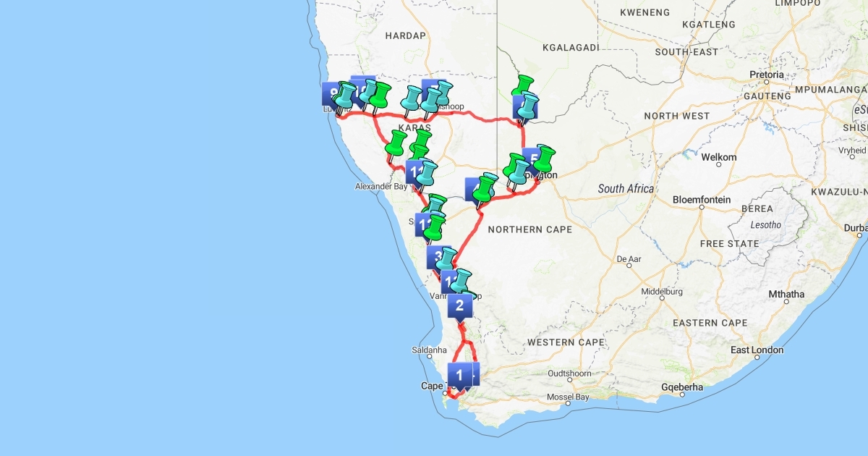This screenshot has width=868, height=456.
Task: Click waypoint marker 9 on the Namibian coast
Action: click(332, 93)
